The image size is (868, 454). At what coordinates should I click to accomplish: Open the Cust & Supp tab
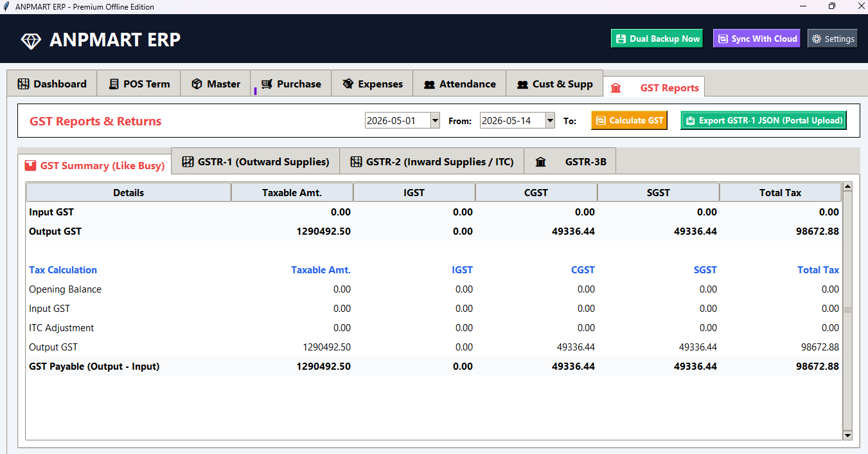[x=554, y=84]
